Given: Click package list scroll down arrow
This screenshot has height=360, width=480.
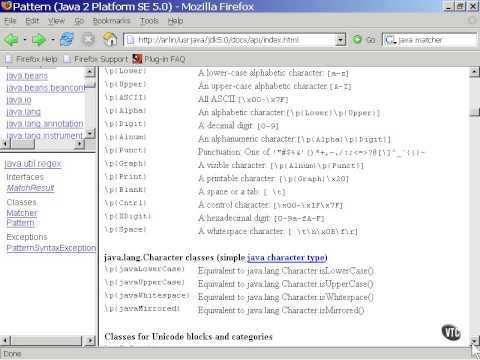Looking at the screenshot, I should point(90,133).
